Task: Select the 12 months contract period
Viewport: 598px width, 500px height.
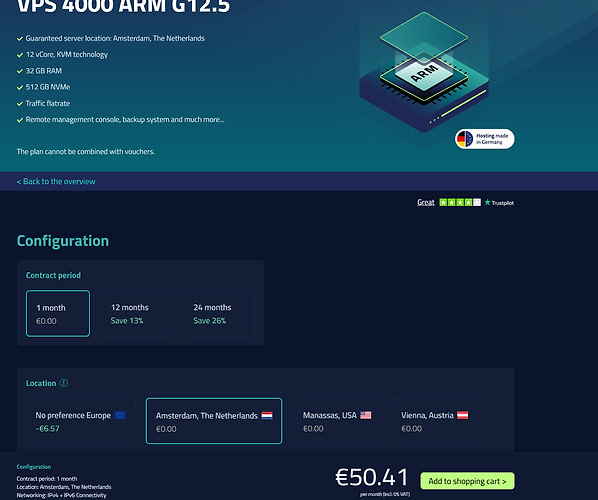Action: click(136, 314)
